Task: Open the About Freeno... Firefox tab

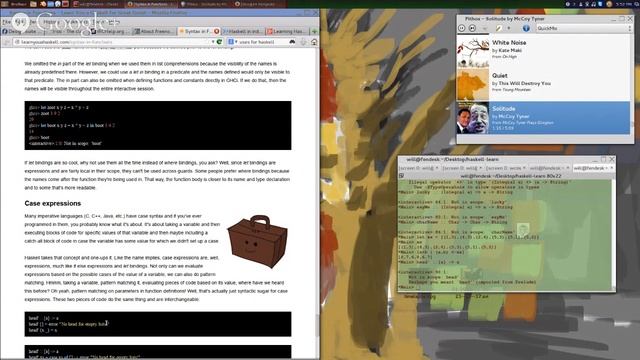Action: click(x=154, y=31)
